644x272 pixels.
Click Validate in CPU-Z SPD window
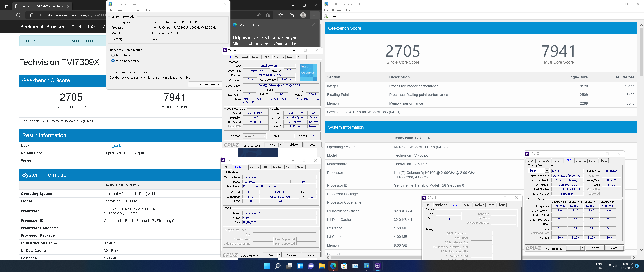click(595, 248)
